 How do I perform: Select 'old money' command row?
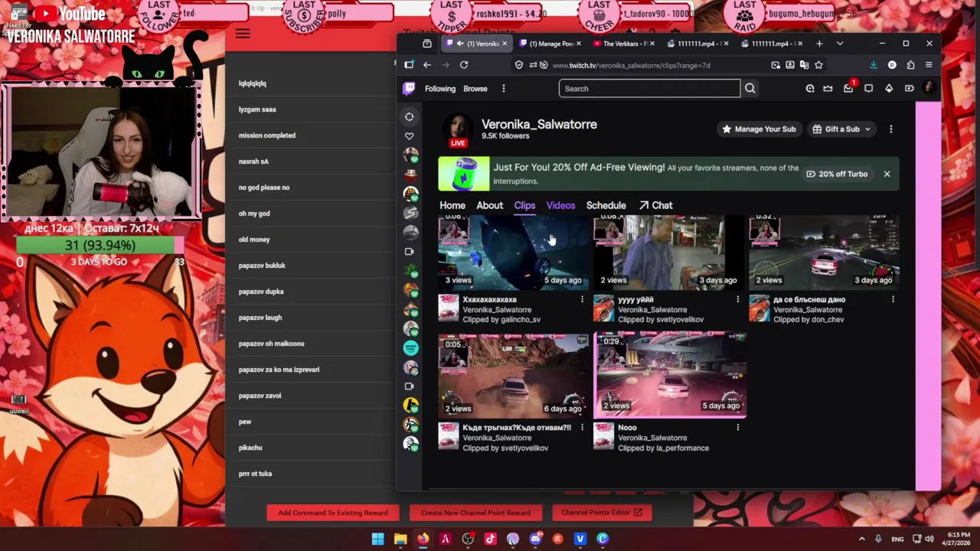310,240
